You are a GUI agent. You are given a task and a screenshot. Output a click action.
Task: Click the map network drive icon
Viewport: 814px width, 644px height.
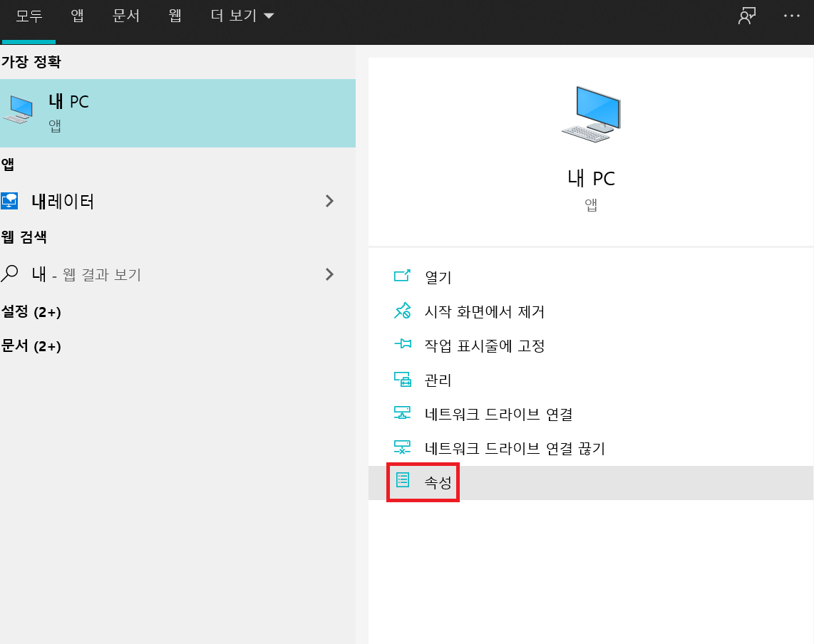point(402,412)
